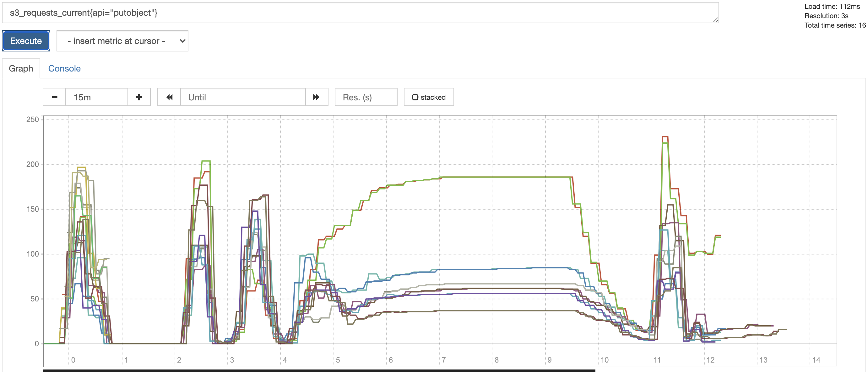Click the x-axis tick labeled 12
Image resolution: width=868 pixels, height=372 pixels.
click(710, 360)
